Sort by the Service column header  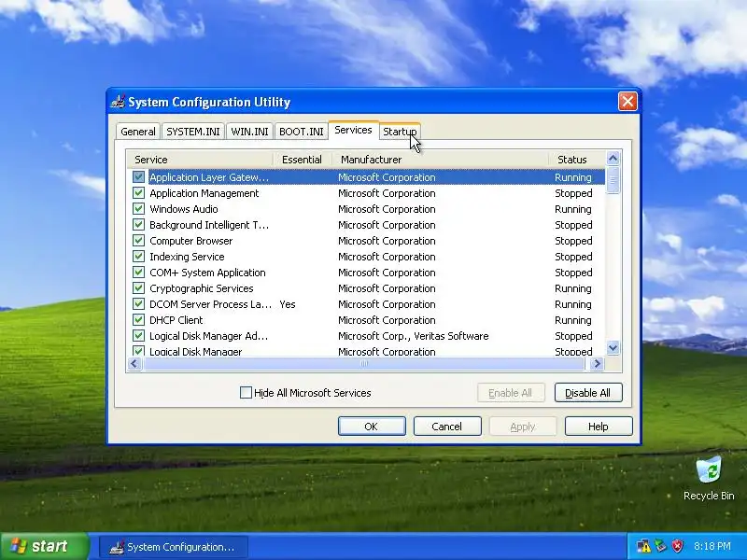[200, 159]
